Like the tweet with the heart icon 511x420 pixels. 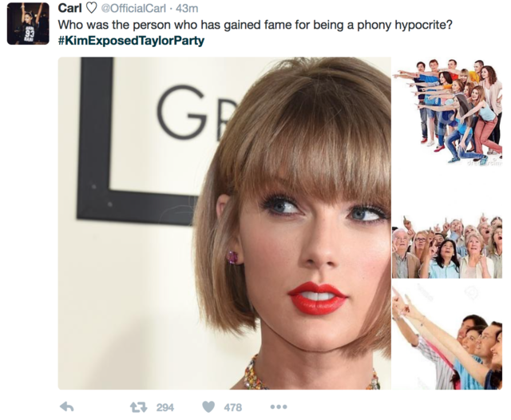(208, 407)
